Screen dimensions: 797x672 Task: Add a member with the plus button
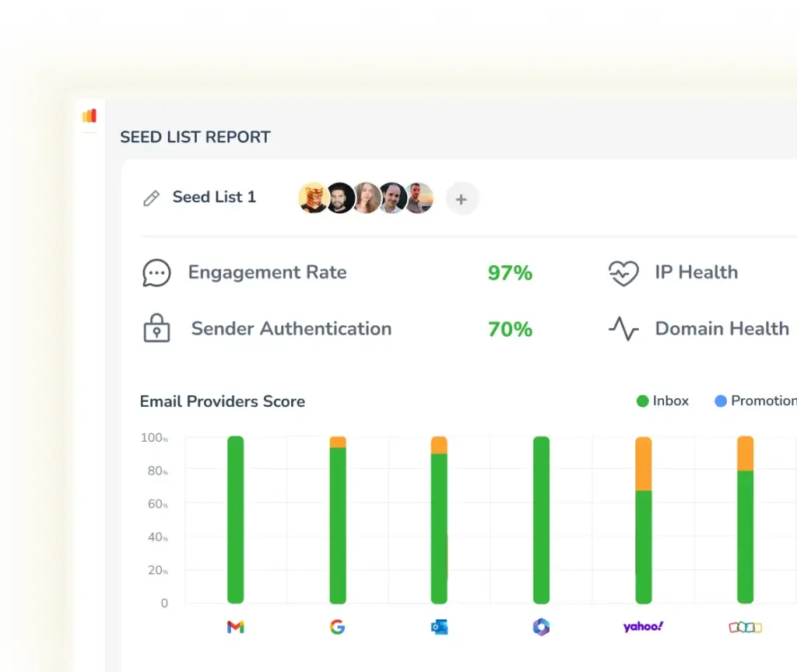(x=462, y=199)
